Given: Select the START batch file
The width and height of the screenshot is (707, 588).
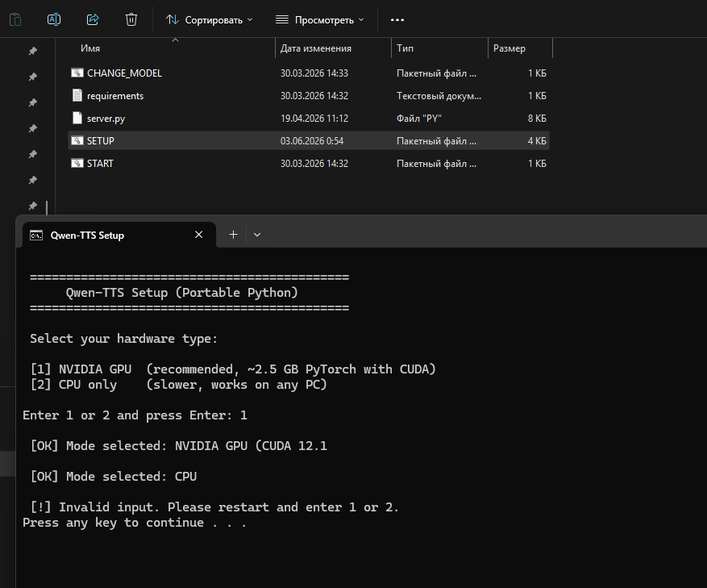Looking at the screenshot, I should pyautogui.click(x=309, y=164).
